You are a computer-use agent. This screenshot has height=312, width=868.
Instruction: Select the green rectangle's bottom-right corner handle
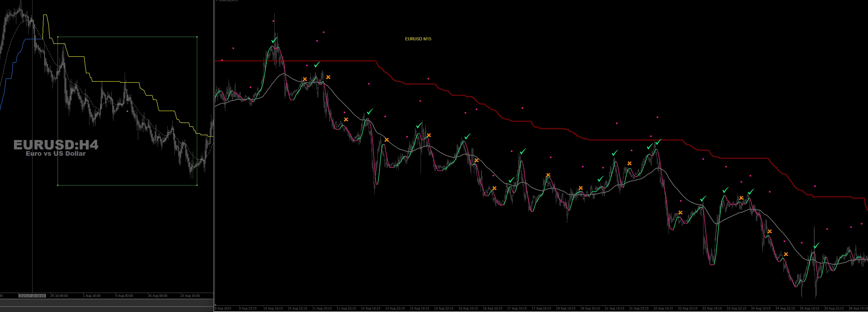click(197, 185)
